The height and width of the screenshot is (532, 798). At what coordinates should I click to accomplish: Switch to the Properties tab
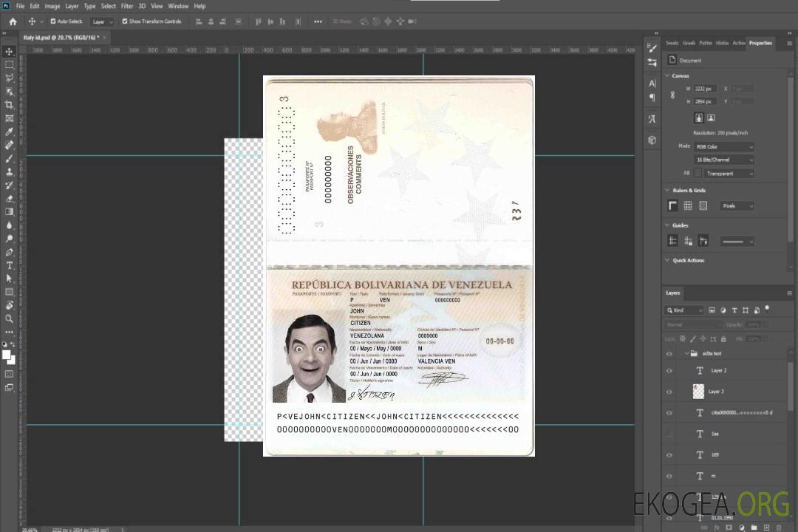click(760, 43)
